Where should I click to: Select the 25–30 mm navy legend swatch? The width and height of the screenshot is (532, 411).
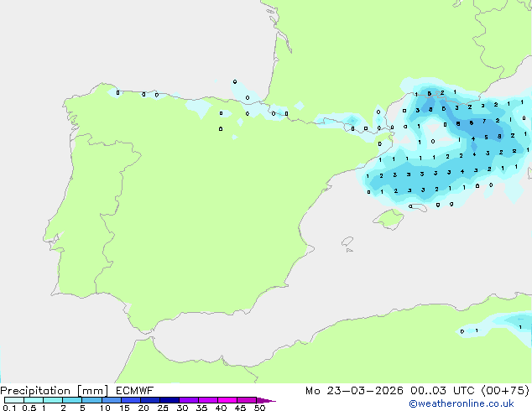point(170,400)
